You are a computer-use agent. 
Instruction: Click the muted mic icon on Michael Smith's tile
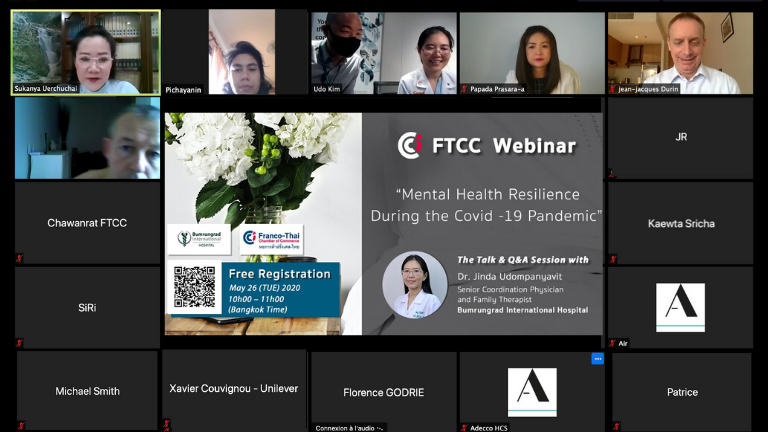pyautogui.click(x=20, y=427)
